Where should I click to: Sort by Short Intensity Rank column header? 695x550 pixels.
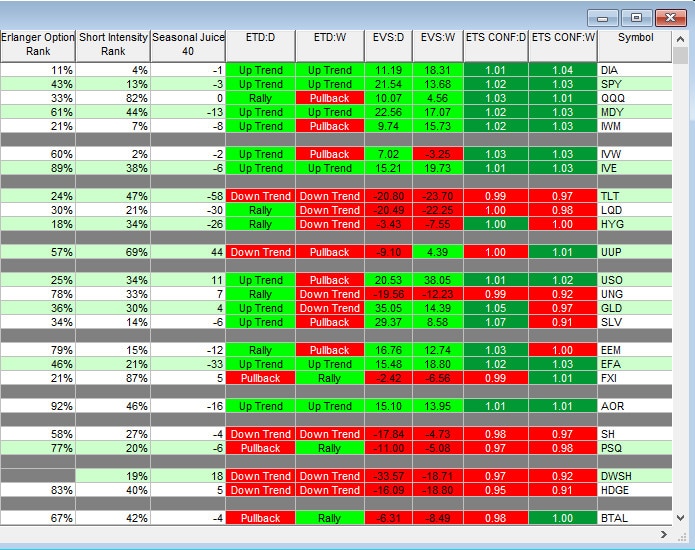(x=113, y=46)
